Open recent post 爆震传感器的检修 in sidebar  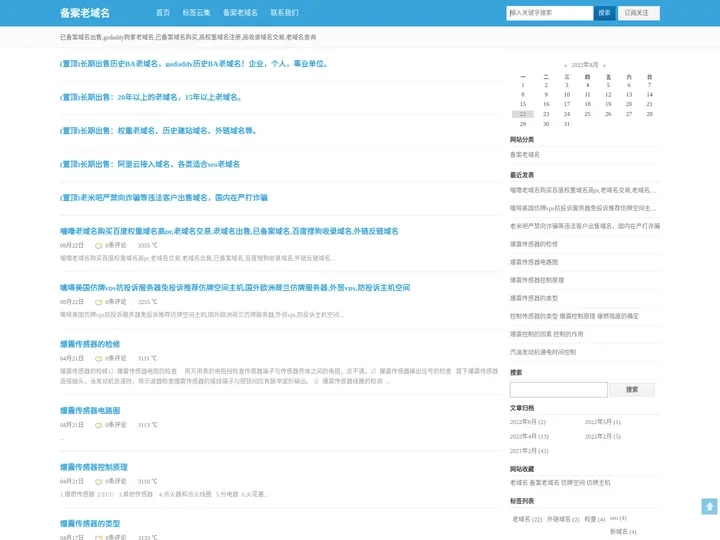point(534,244)
